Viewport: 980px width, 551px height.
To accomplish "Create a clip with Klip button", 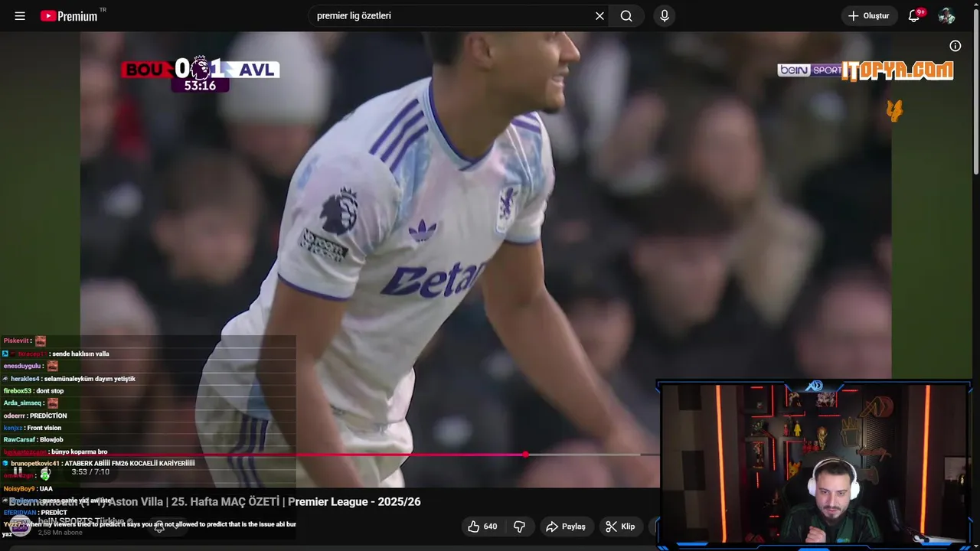I will (620, 527).
